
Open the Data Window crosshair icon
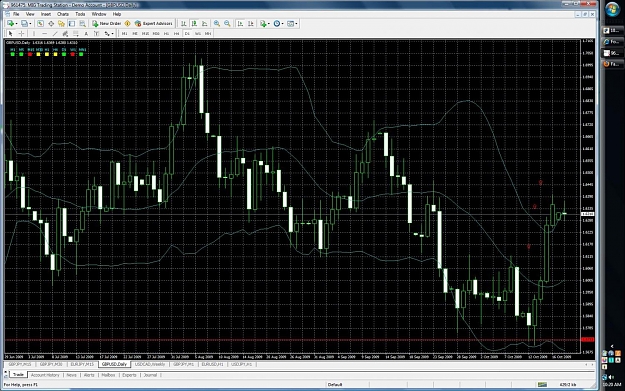click(51, 24)
